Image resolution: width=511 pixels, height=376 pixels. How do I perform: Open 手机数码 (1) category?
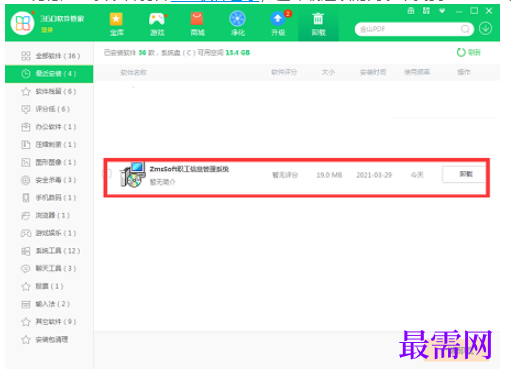(x=49, y=198)
